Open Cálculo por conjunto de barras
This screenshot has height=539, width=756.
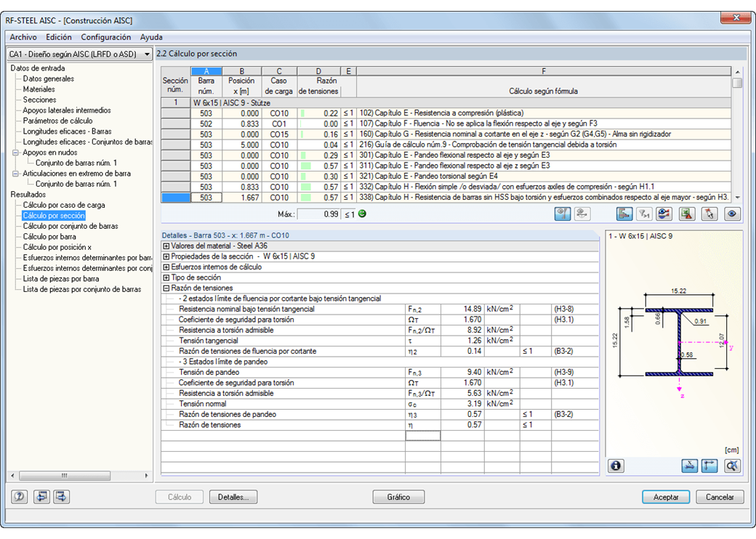(71, 227)
